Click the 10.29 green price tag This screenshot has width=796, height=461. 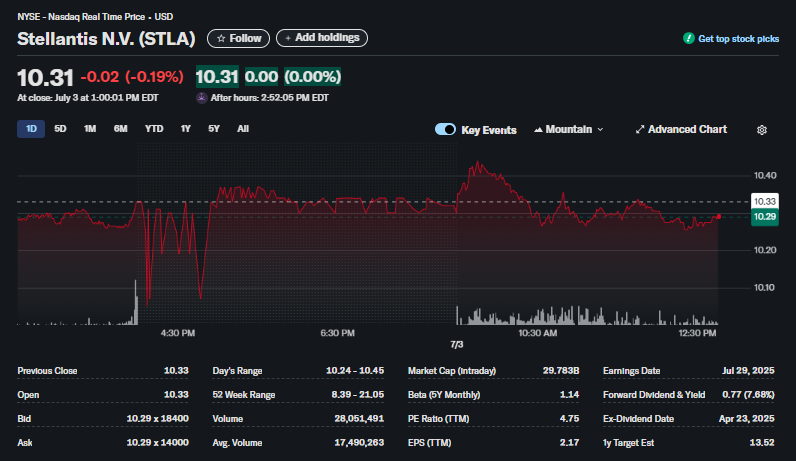pos(764,217)
